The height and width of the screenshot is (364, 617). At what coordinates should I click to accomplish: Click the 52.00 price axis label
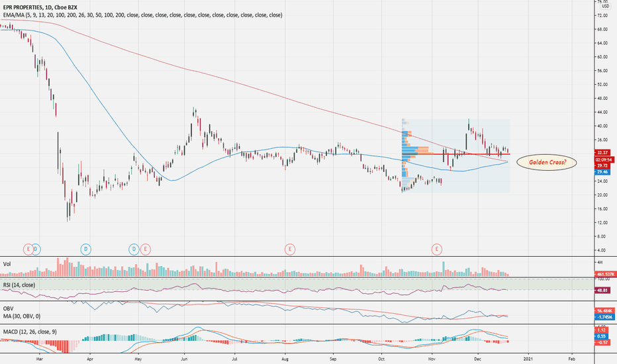[603, 85]
